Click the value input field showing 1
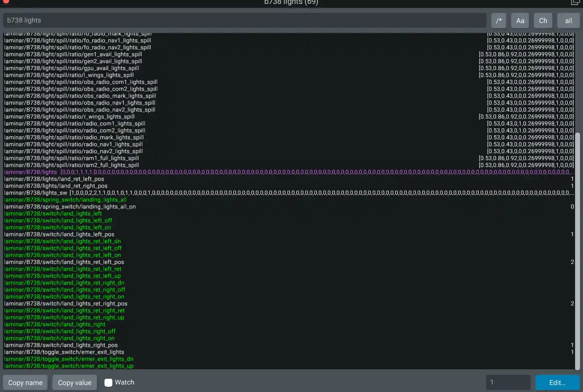583x392 pixels. 508,382
